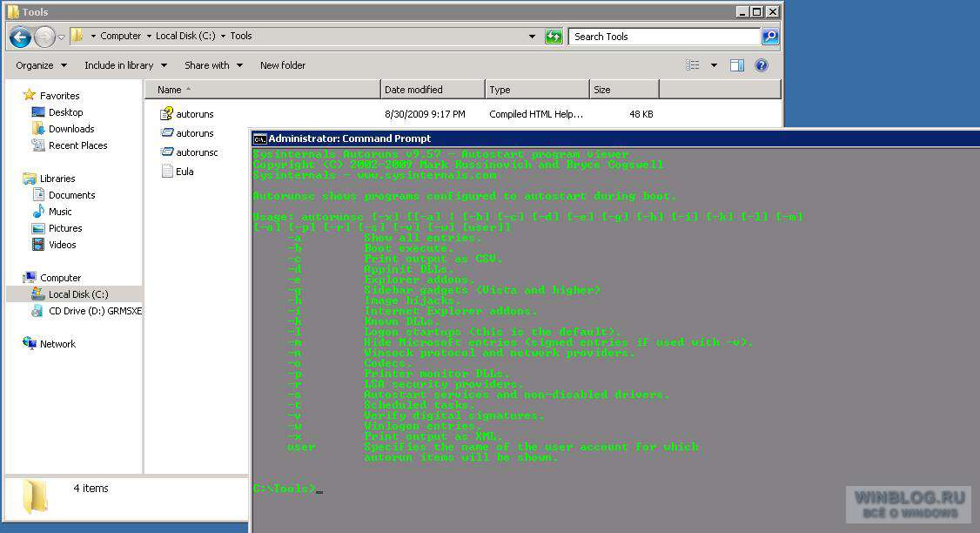
Task: Refresh the Tools folder view
Action: pos(554,37)
